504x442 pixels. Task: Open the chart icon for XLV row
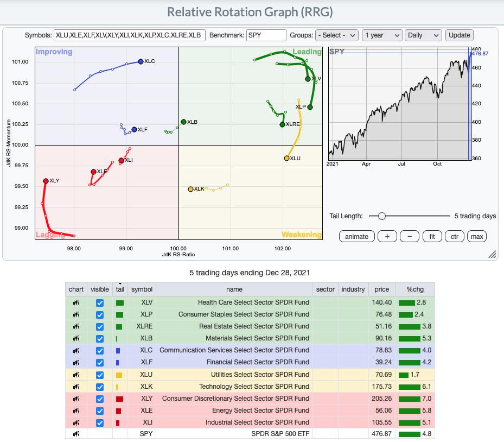pyautogui.click(x=76, y=302)
